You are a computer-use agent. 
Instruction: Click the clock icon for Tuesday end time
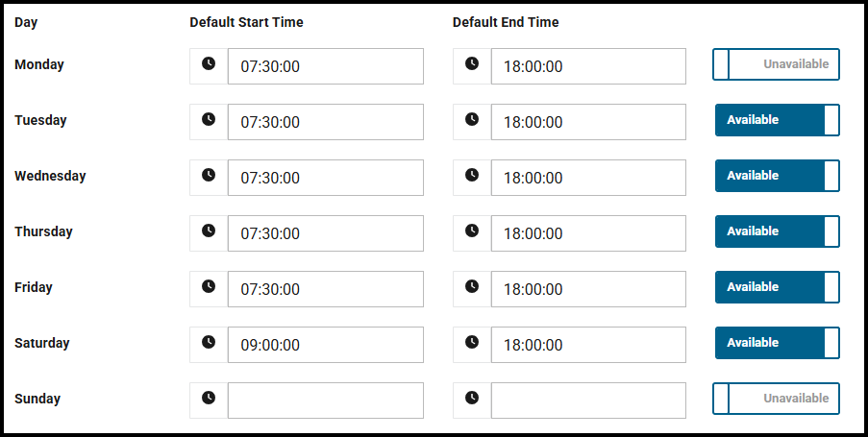[472, 120]
